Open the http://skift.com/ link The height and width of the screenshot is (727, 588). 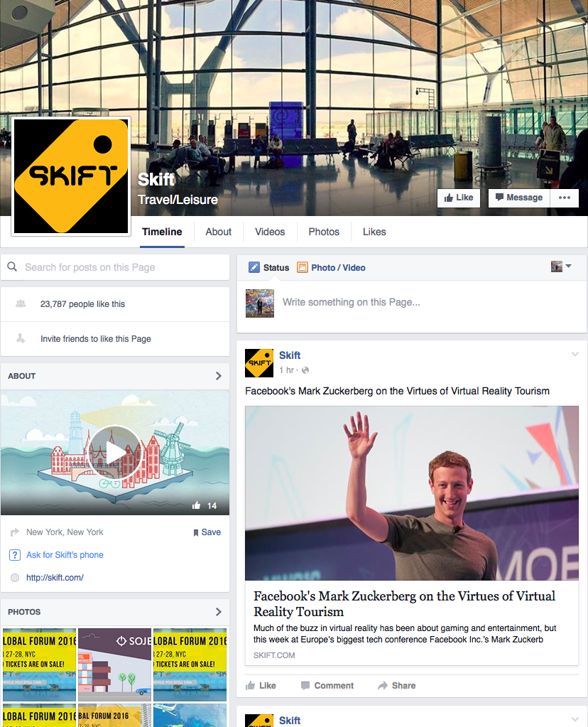pos(55,578)
